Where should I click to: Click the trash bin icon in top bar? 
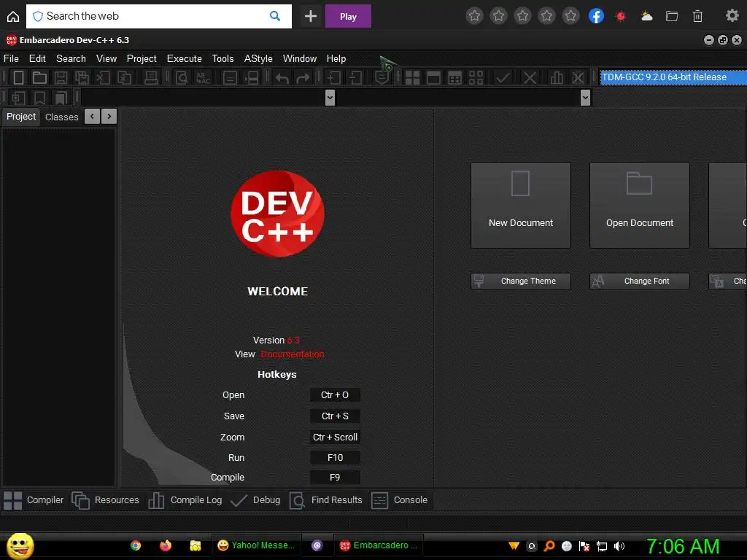[697, 16]
